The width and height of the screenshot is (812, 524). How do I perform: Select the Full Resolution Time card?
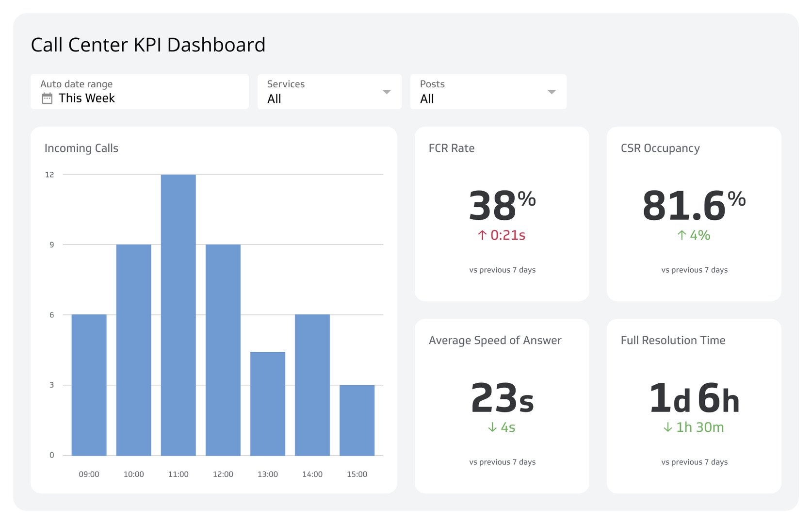click(x=694, y=406)
